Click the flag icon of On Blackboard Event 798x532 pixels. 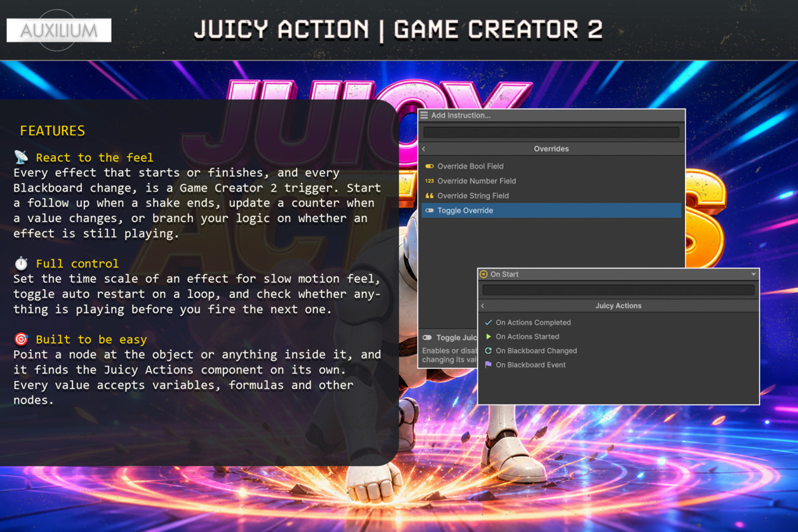tap(489, 364)
